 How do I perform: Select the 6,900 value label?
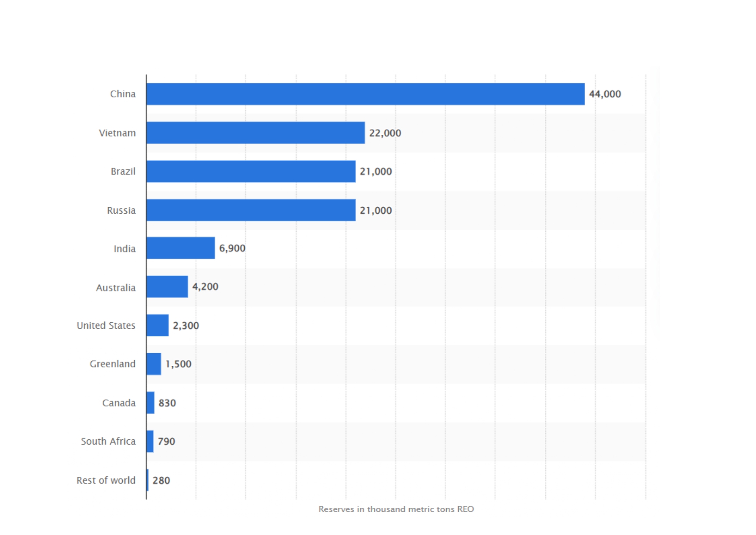(x=232, y=248)
